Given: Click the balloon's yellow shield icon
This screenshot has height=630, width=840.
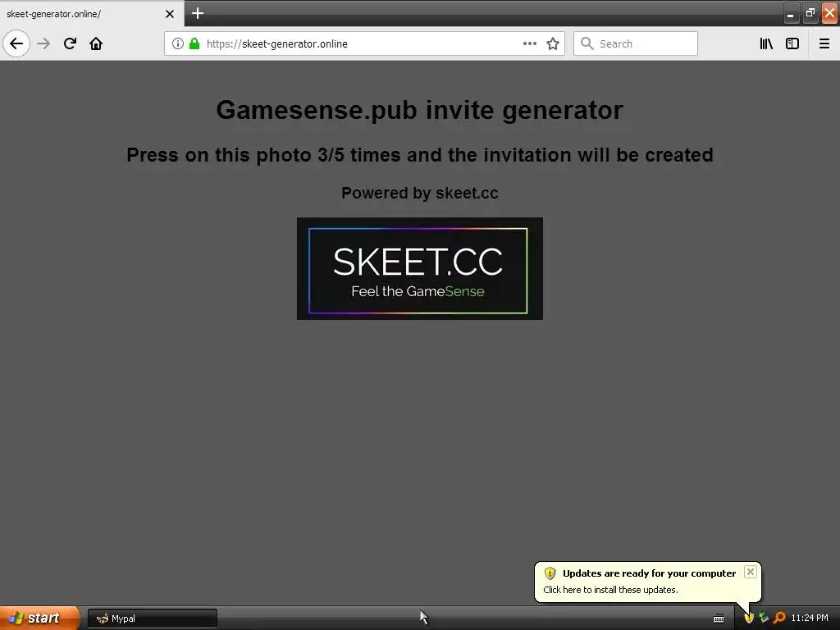Looking at the screenshot, I should point(550,573).
